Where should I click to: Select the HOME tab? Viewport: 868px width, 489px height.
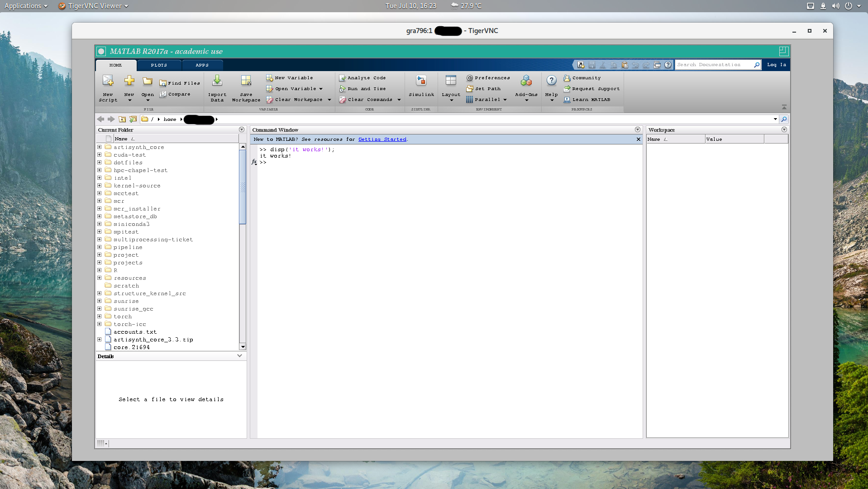click(116, 65)
